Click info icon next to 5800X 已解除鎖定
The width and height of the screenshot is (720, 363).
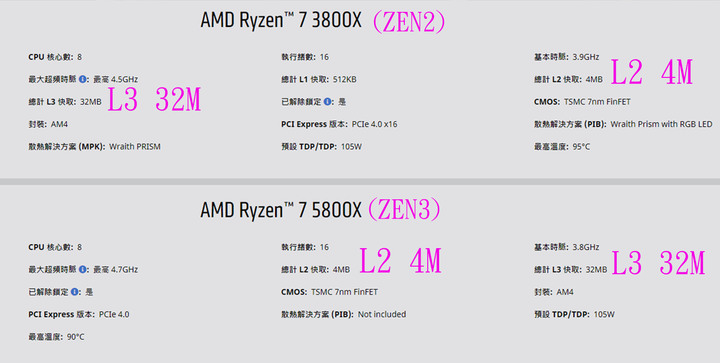pyautogui.click(x=75, y=292)
